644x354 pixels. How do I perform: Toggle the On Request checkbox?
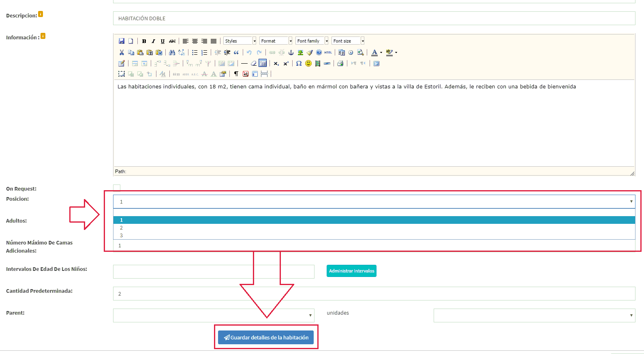tap(117, 188)
